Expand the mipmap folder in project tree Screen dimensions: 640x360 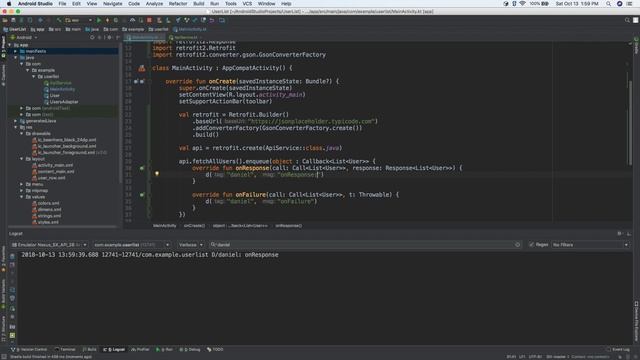coord(22,191)
